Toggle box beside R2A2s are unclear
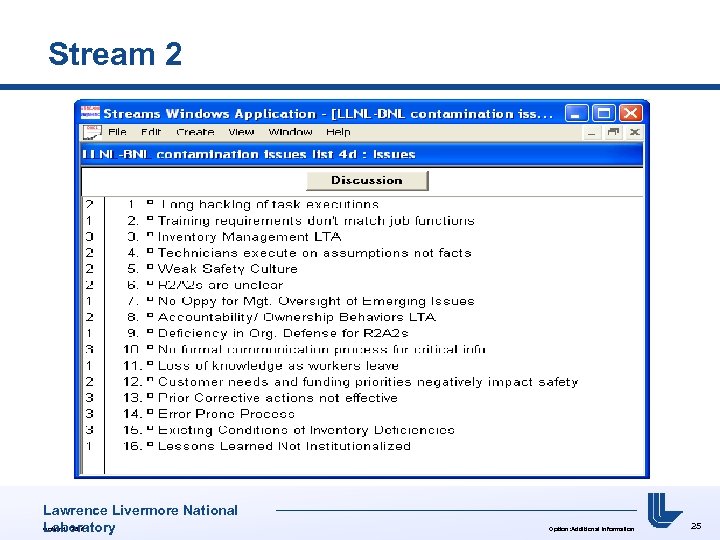 coord(150,283)
